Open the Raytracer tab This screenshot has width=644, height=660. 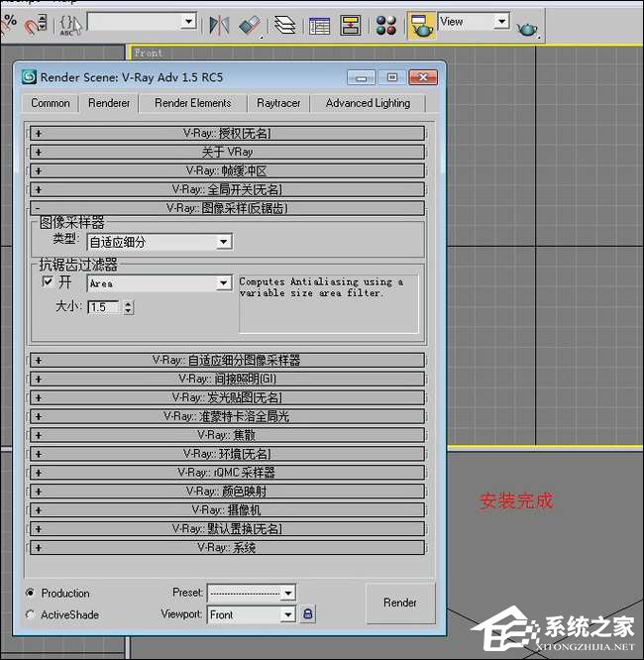[x=278, y=103]
